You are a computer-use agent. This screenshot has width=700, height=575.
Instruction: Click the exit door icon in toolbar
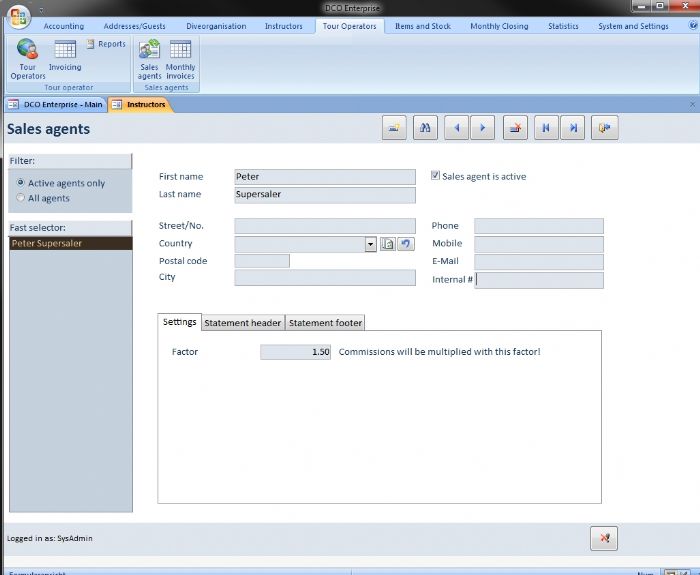coord(604,128)
